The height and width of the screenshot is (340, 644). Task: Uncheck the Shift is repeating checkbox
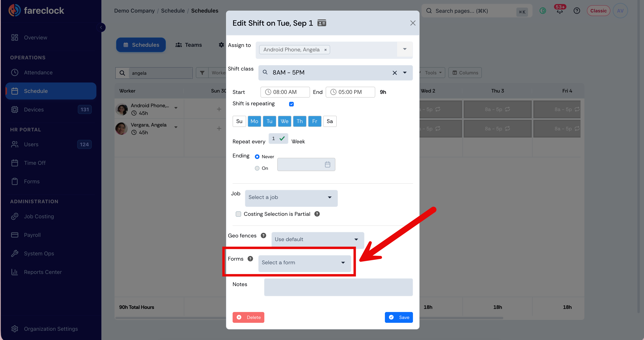click(291, 104)
